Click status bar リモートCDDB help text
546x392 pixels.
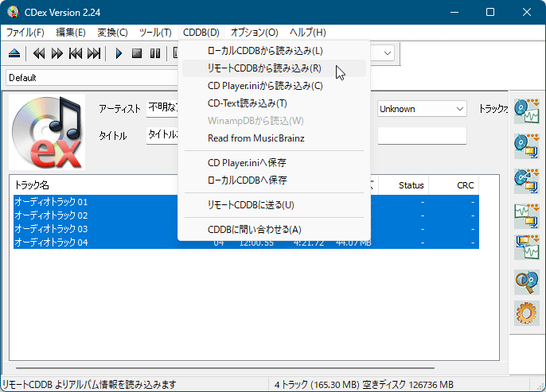point(89,385)
